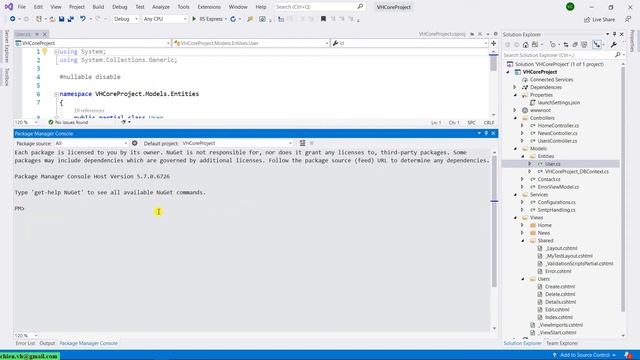Switch to the Output tab
This screenshot has width=640, height=360.
(47, 343)
